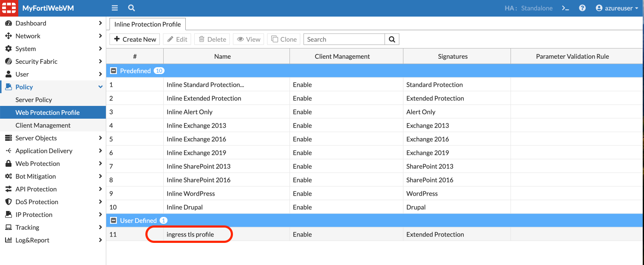Focus the Search input field
644x265 pixels.
click(344, 39)
